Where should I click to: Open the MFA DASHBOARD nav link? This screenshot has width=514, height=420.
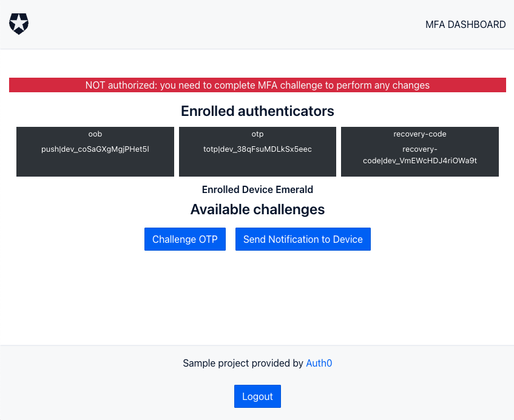pos(465,25)
